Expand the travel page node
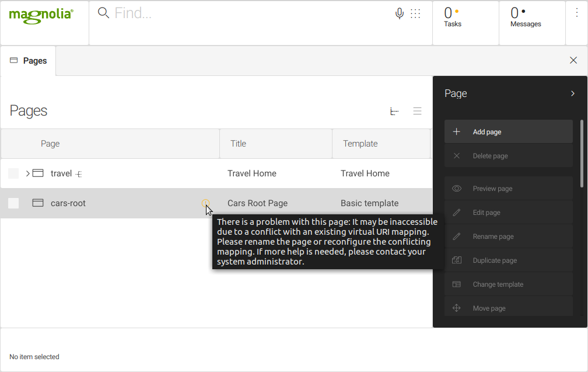 click(x=27, y=173)
